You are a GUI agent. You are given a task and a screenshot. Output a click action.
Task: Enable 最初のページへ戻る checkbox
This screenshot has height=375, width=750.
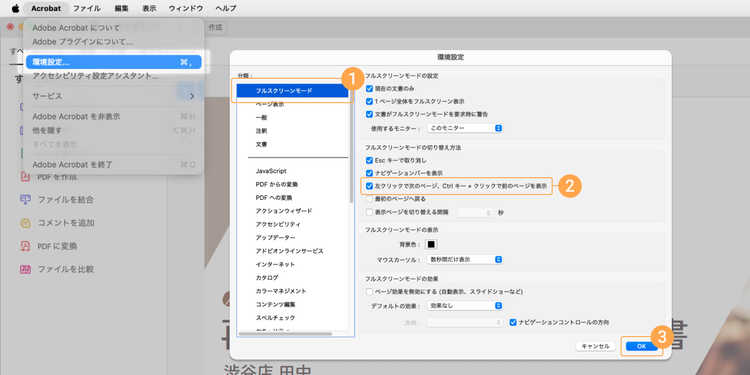(369, 199)
